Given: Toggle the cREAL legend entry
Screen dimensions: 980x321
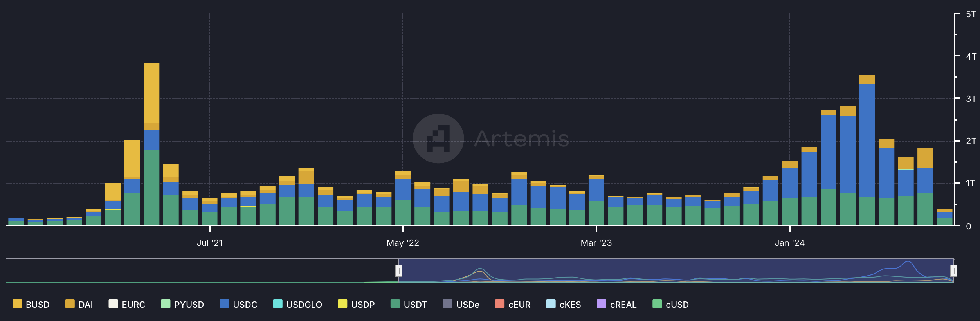Looking at the screenshot, I should point(616,304).
